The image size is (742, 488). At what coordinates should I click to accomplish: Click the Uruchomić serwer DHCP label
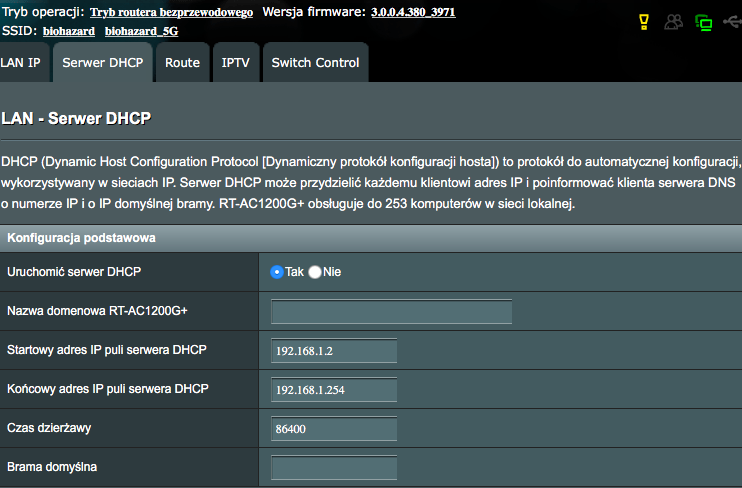[74, 272]
